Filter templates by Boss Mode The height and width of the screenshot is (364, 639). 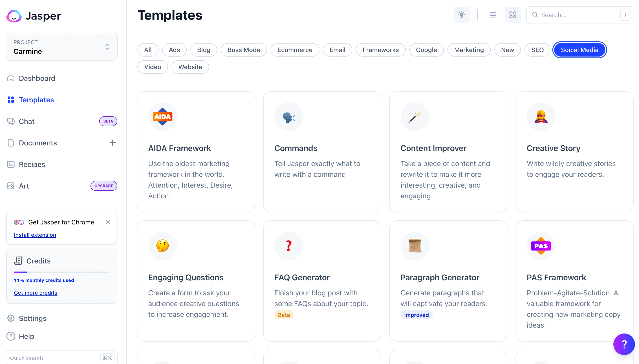point(244,50)
